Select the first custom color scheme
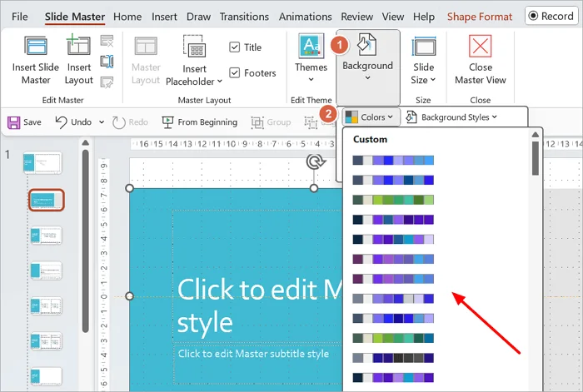583x392 pixels. [393, 160]
